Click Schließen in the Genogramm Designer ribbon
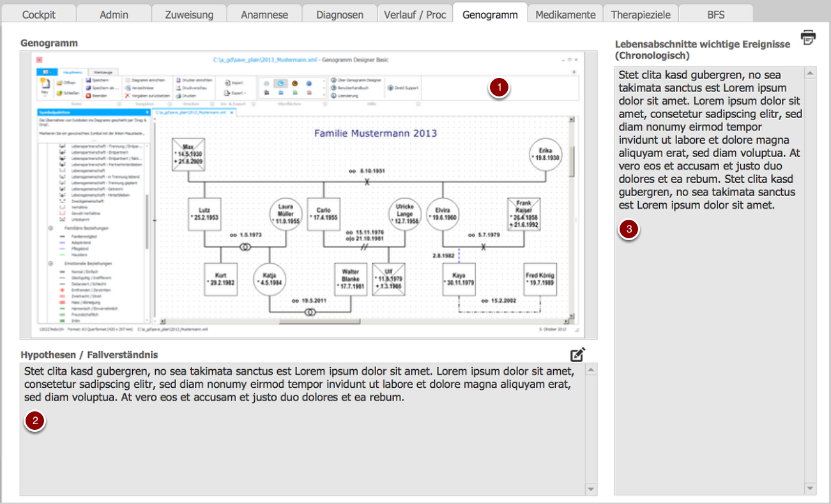Image resolution: width=831 pixels, height=504 pixels. [x=68, y=93]
